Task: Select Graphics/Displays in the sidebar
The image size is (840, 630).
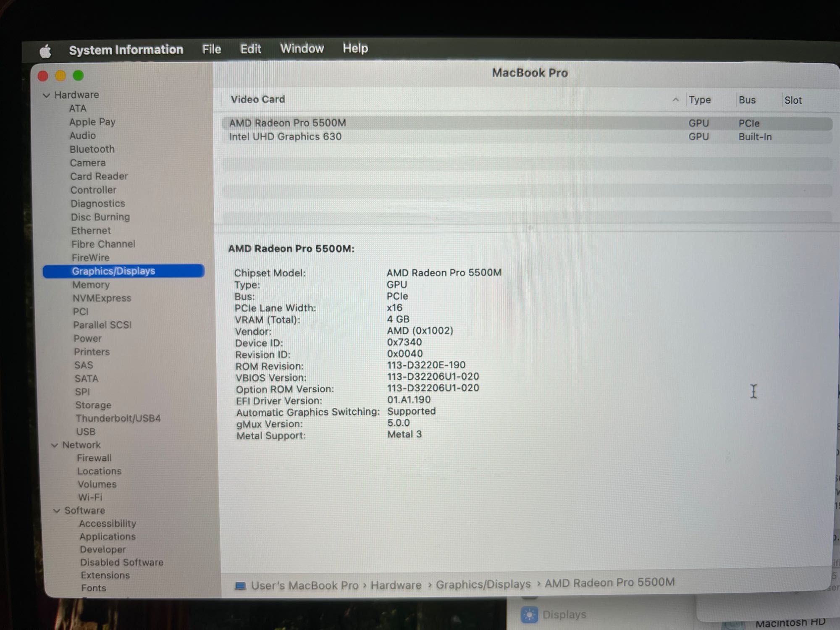Action: [123, 271]
